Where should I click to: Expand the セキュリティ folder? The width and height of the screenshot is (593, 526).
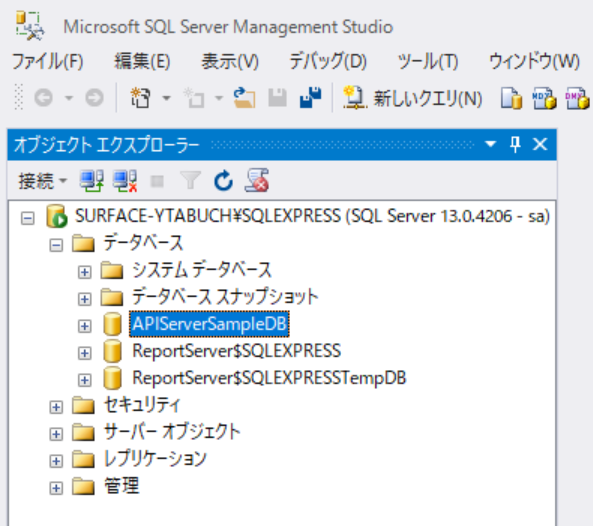(56, 407)
